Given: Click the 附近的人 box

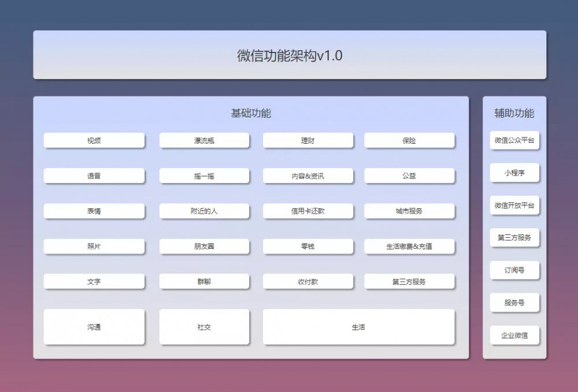Looking at the screenshot, I should (x=203, y=211).
